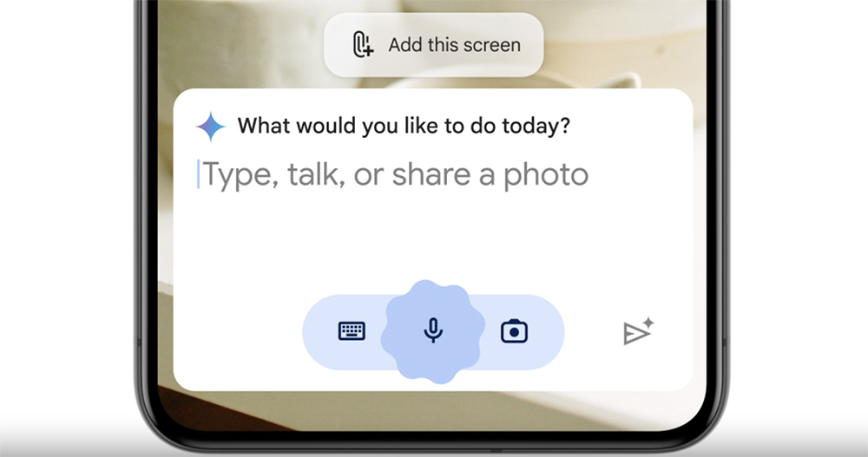Click the blinking text cursor in the prompt field
The height and width of the screenshot is (457, 868).
198,174
